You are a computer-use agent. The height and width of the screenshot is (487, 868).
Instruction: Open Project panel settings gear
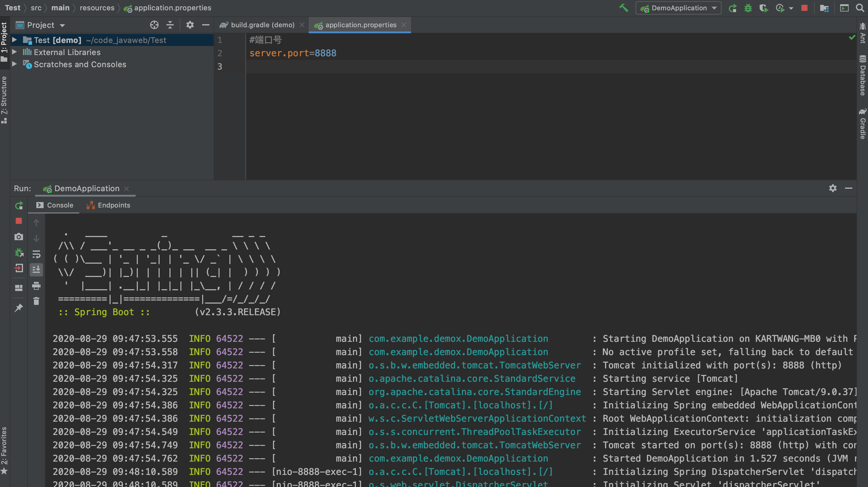coord(190,25)
